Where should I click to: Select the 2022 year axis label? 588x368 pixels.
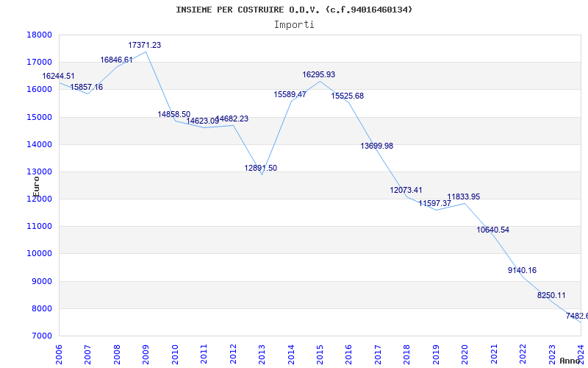523,355
